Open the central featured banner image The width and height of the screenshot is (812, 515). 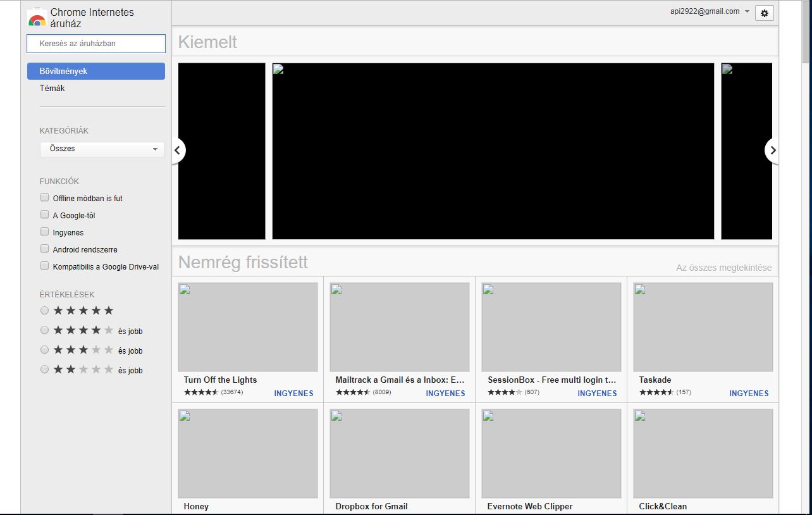click(493, 151)
